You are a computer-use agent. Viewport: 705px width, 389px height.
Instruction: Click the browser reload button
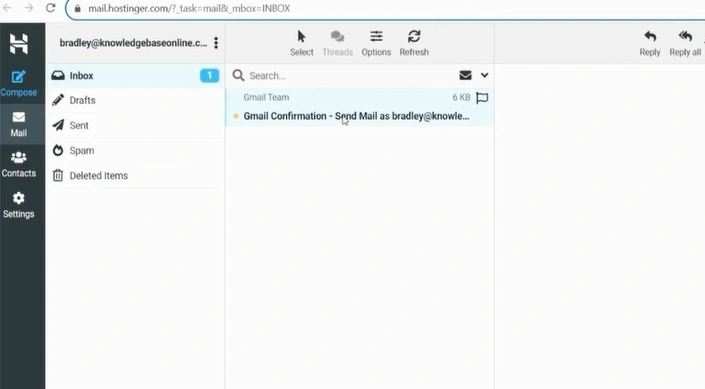point(50,8)
